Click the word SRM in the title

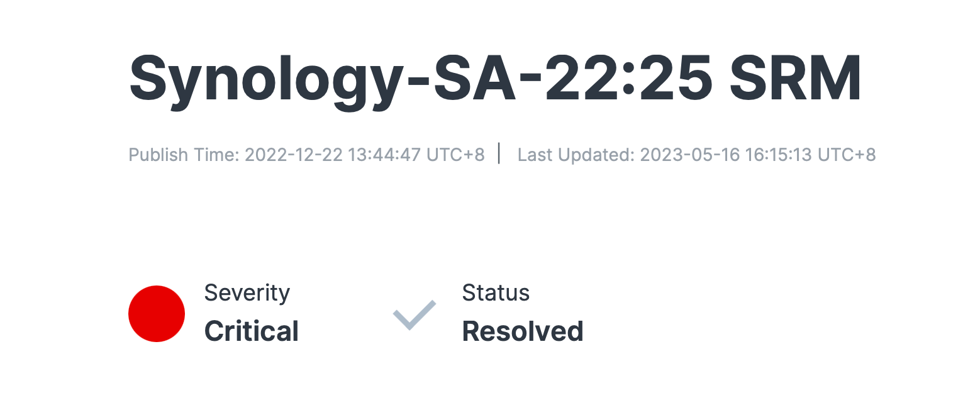796,78
